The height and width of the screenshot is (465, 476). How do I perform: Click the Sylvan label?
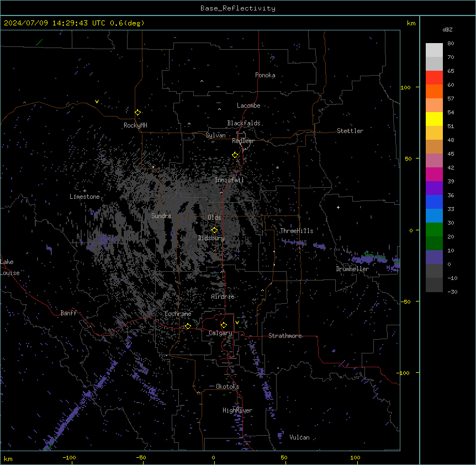[215, 135]
